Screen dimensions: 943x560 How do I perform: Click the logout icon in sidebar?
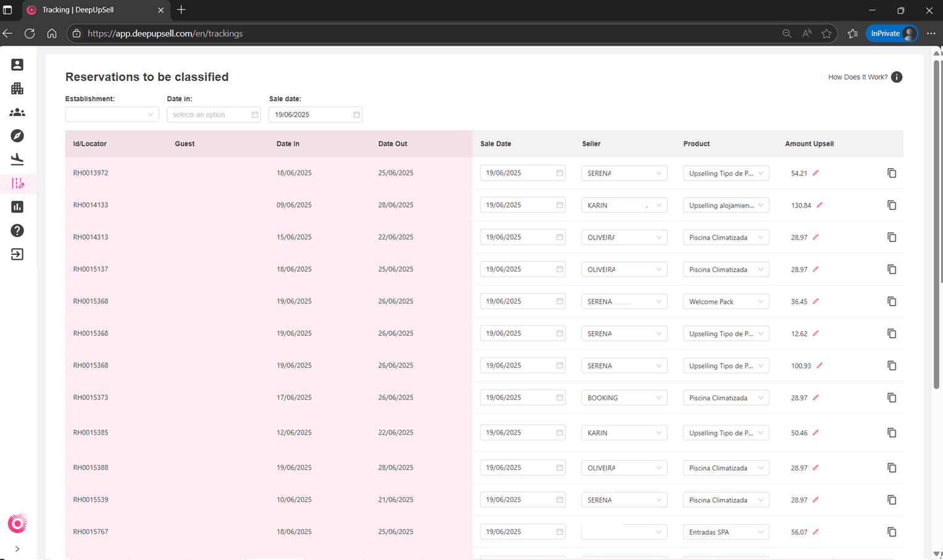(17, 254)
